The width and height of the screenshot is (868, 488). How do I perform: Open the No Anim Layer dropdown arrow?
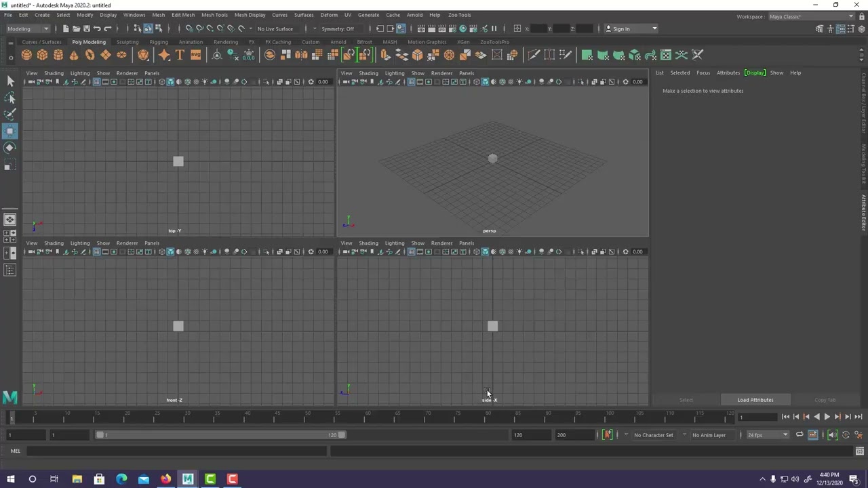684,435
